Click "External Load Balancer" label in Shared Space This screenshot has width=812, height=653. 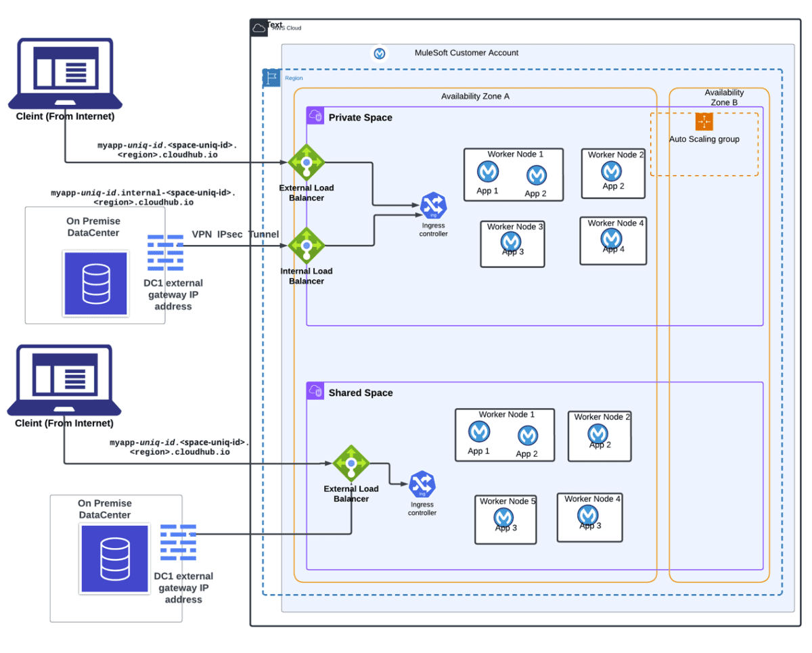[x=351, y=494]
